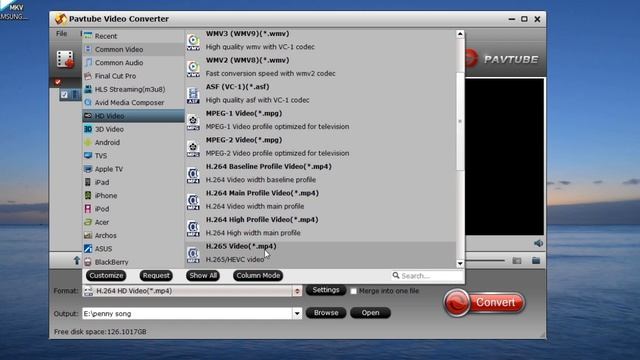This screenshot has height=360, width=640.
Task: Click the Column Mode button
Action: pos(258,276)
